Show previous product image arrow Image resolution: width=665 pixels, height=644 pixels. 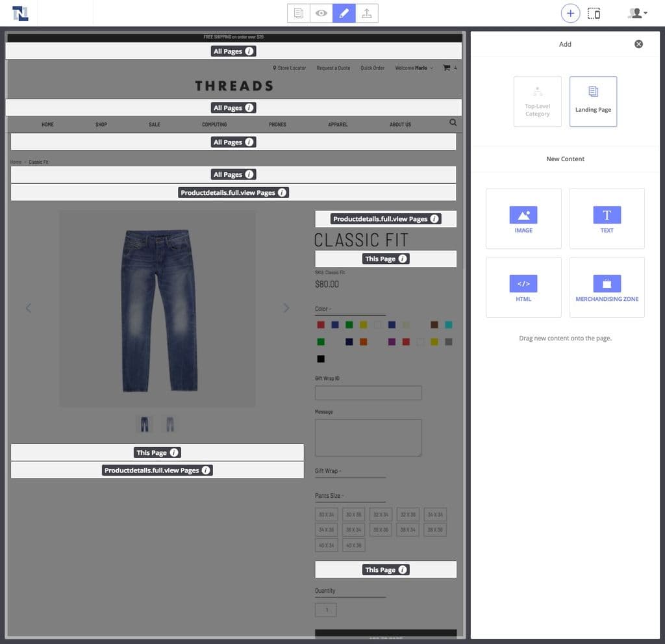pyautogui.click(x=29, y=308)
